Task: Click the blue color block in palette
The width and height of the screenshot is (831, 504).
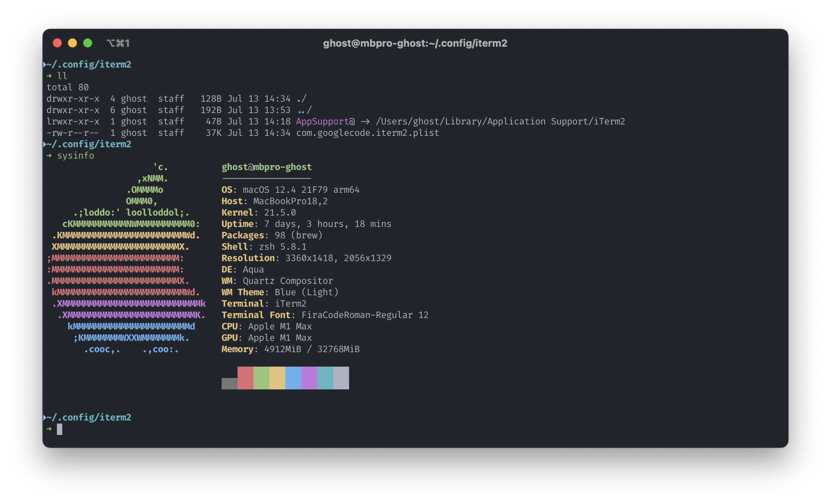Action: (293, 378)
